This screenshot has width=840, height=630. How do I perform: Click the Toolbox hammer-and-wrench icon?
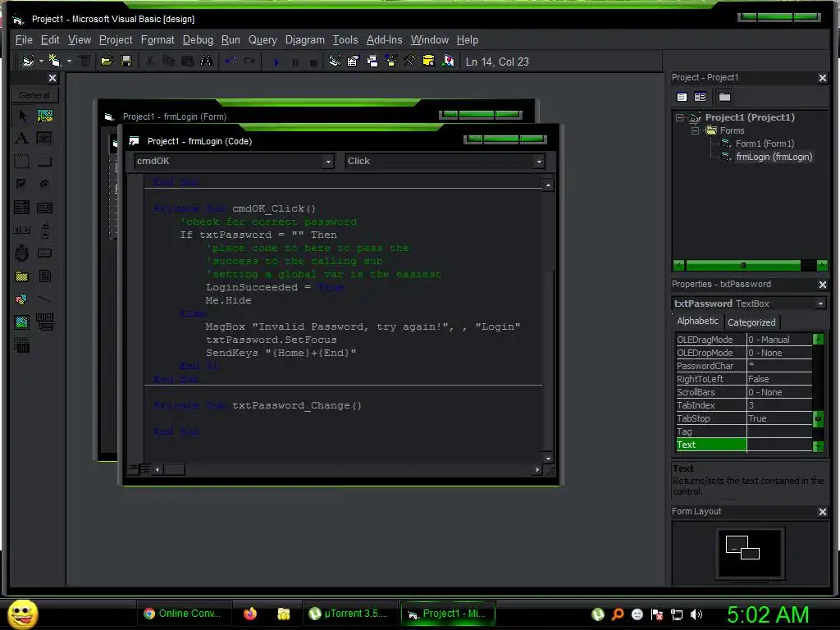(x=409, y=61)
